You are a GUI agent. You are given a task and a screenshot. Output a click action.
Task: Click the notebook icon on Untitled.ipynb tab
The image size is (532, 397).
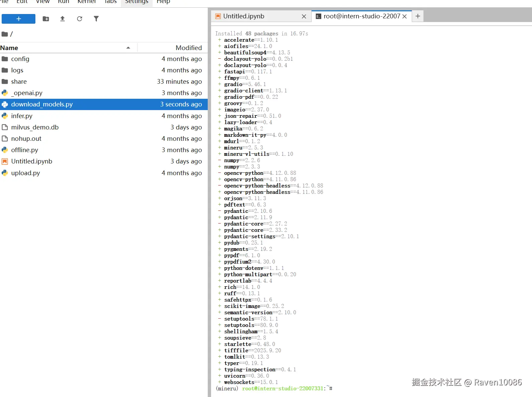point(218,16)
